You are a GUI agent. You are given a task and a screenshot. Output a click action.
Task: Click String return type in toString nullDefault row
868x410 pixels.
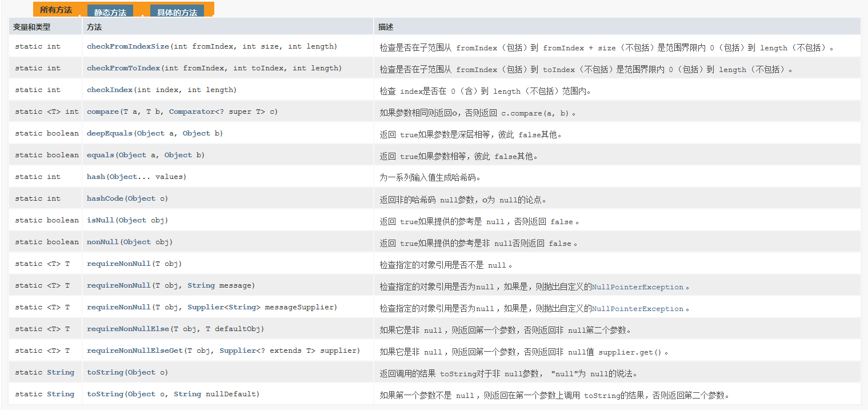point(61,394)
